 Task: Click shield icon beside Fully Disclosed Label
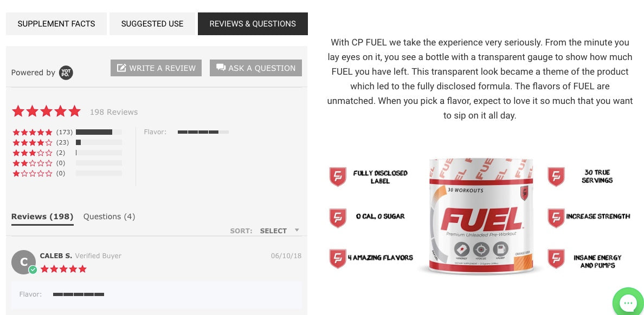click(338, 176)
